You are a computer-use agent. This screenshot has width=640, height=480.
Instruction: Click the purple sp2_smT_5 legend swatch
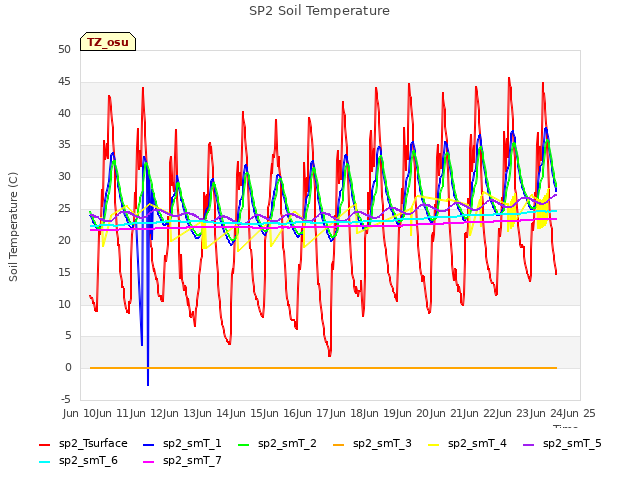[x=529, y=444]
